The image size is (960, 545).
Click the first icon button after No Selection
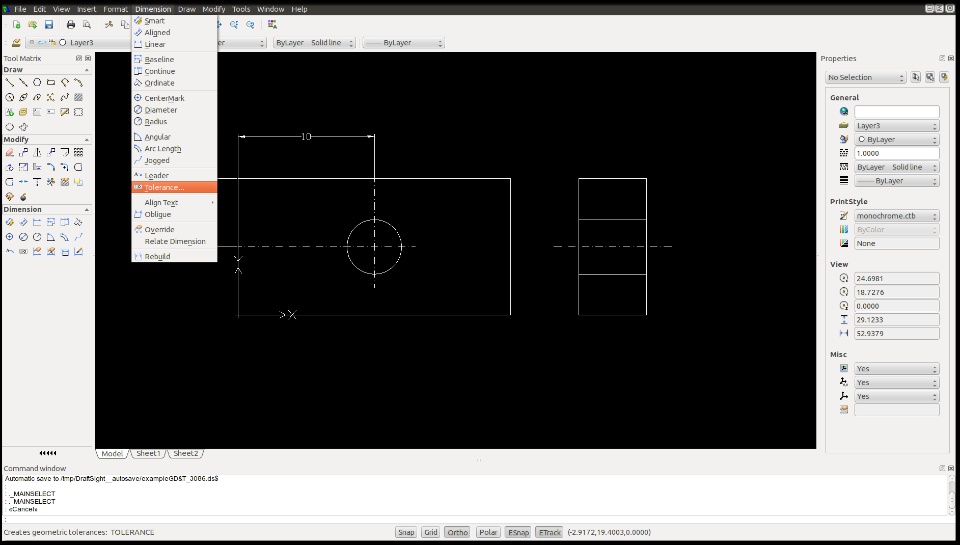pyautogui.click(x=916, y=77)
